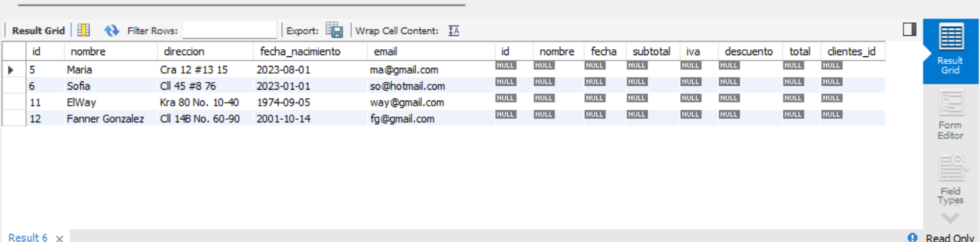Expand more sidebar options chevron
The width and height of the screenshot is (980, 242).
950,218
